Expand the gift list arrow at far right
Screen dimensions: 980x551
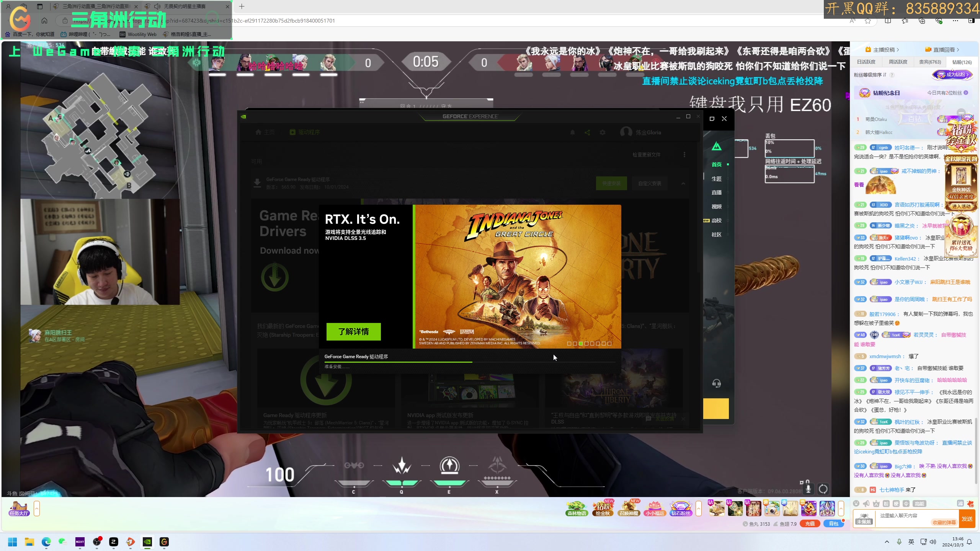841,509
